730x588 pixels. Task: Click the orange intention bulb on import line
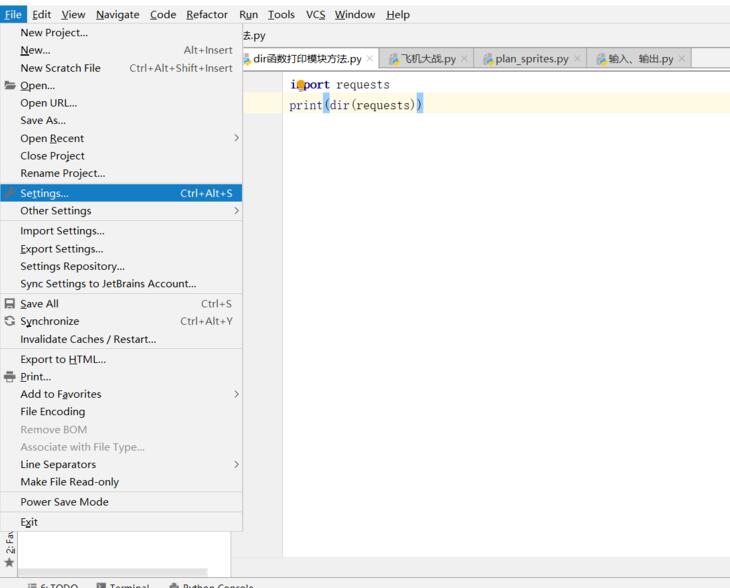pos(300,84)
